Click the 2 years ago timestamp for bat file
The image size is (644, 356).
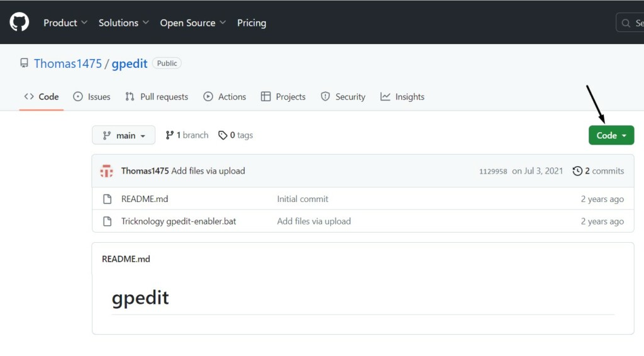point(602,221)
